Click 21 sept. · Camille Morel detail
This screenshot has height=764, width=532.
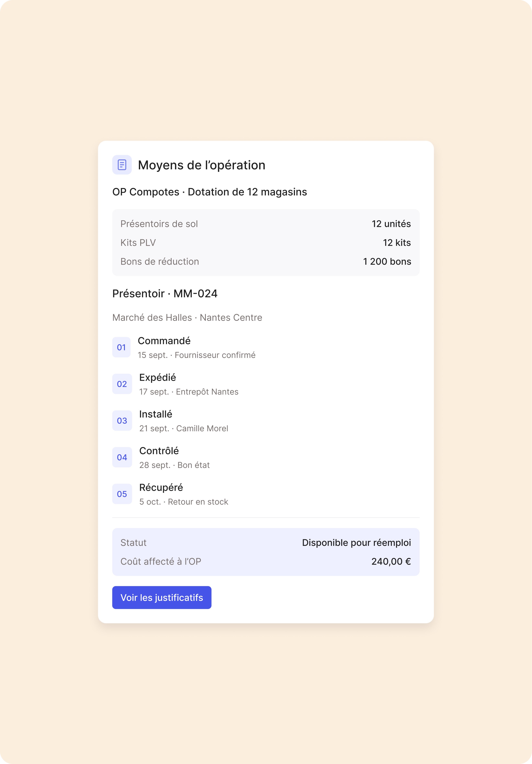183,428
